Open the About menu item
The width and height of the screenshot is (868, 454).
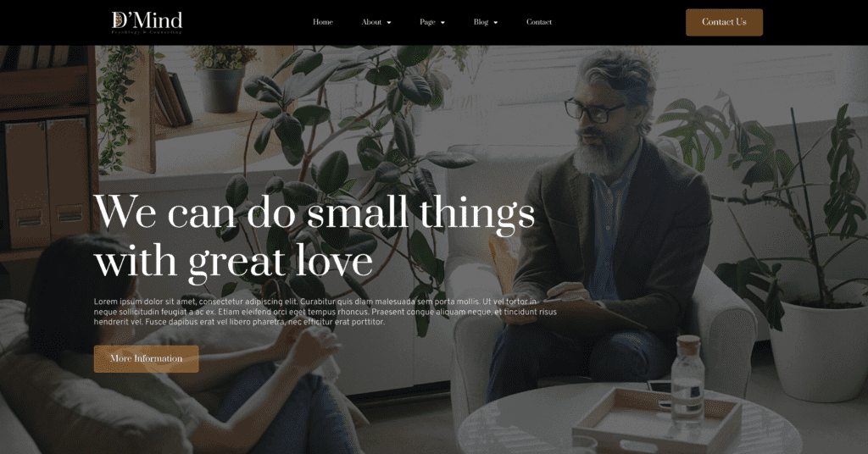(x=371, y=22)
